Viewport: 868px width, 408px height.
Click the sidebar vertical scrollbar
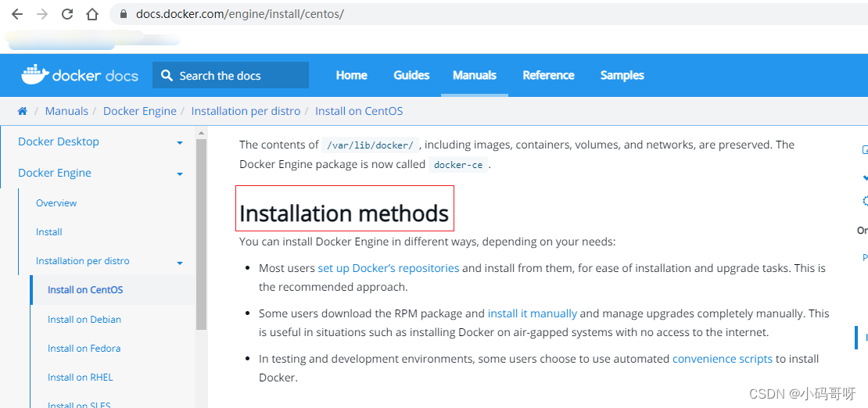point(201,234)
